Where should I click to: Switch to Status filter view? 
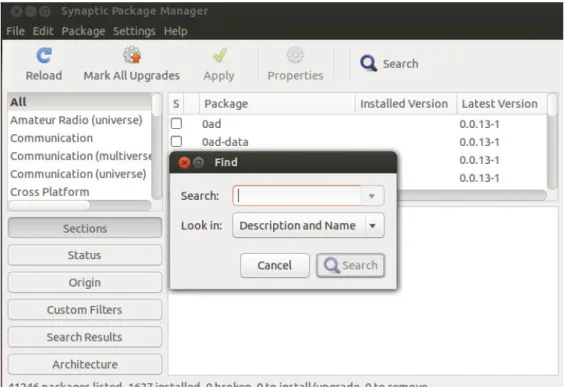[x=85, y=255]
